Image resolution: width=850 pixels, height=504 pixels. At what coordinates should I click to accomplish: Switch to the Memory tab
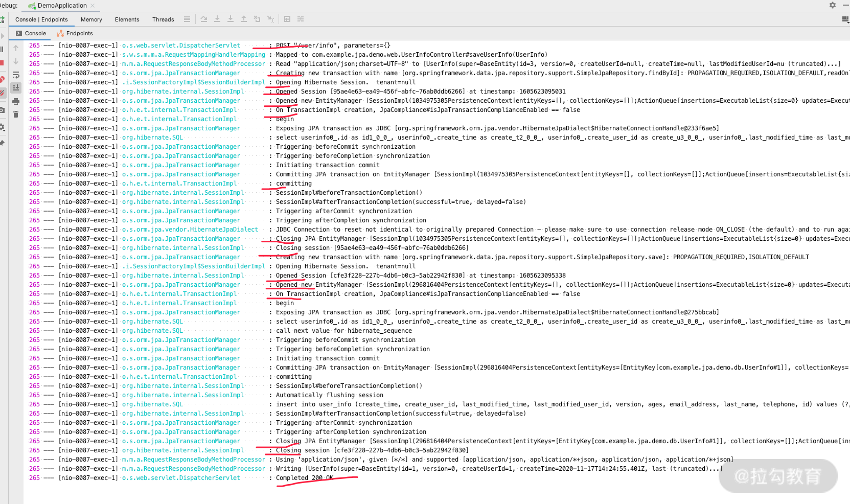pyautogui.click(x=91, y=19)
